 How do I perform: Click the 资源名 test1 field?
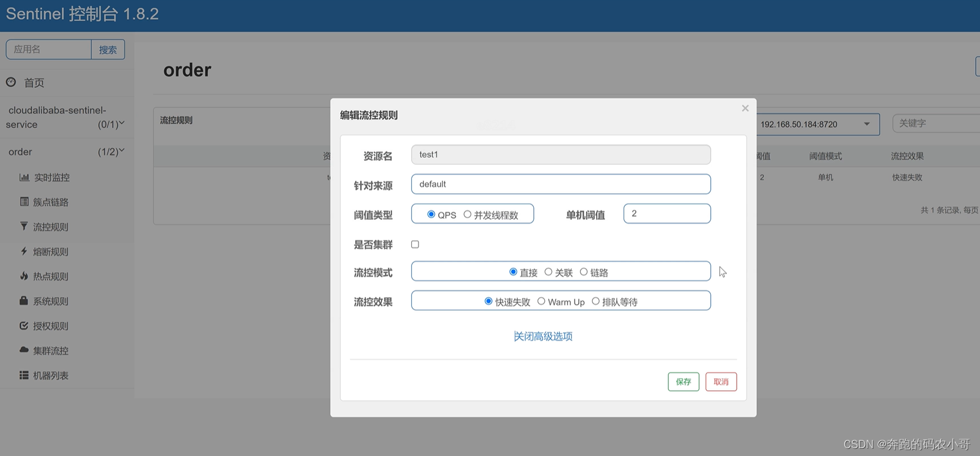click(x=561, y=154)
